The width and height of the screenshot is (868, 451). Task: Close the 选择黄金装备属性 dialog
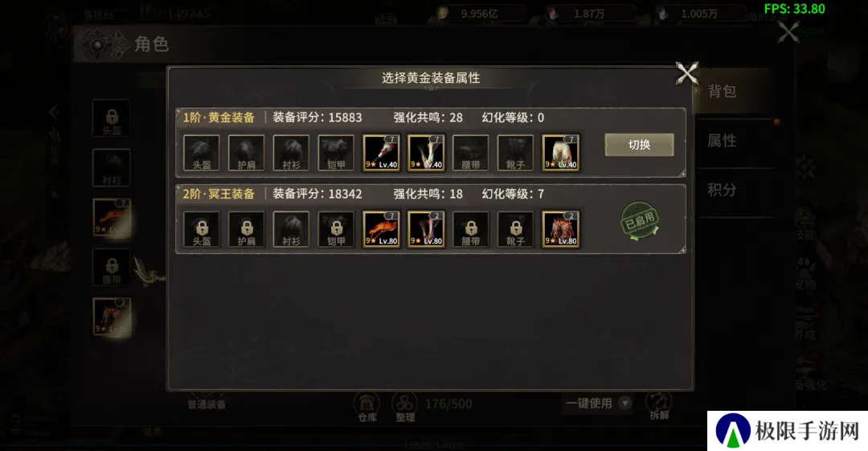tap(686, 73)
